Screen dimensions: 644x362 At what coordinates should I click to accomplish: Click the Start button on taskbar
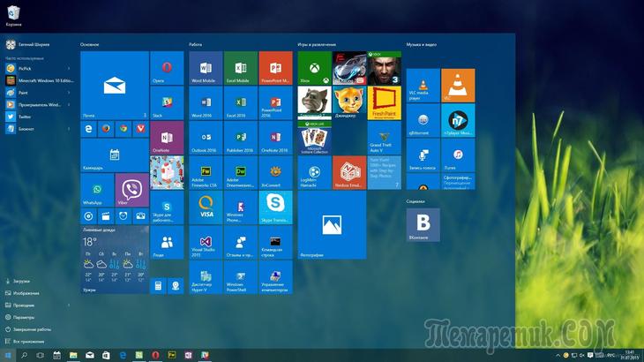[8, 356]
